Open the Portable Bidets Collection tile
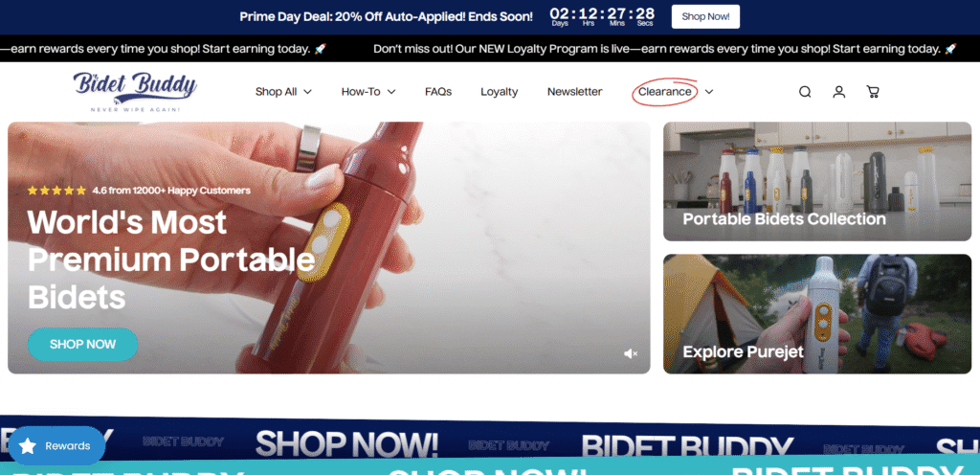This screenshot has width=980, height=475. [x=816, y=181]
